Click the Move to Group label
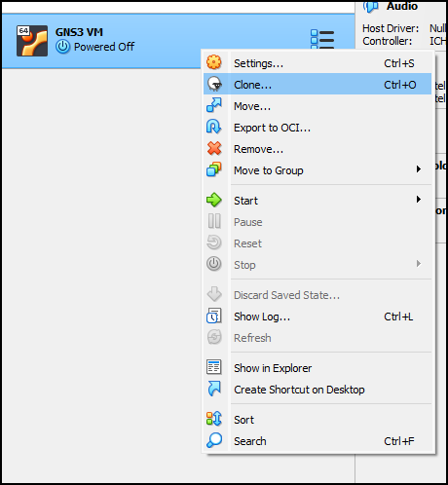 point(269,170)
